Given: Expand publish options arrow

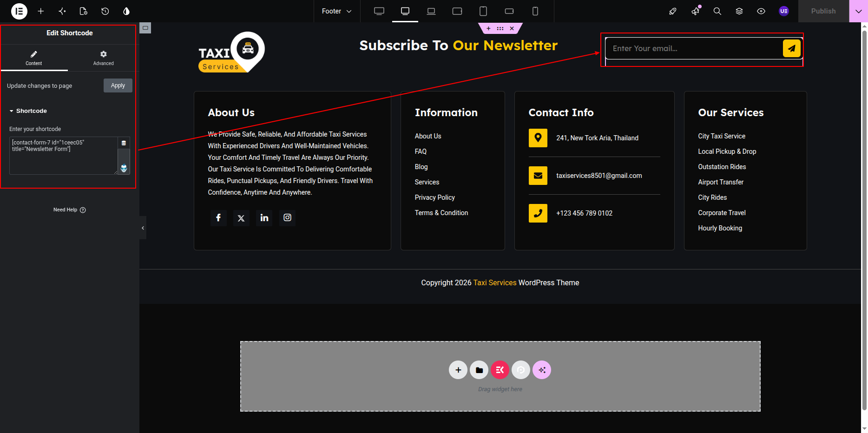Looking at the screenshot, I should pos(858,11).
